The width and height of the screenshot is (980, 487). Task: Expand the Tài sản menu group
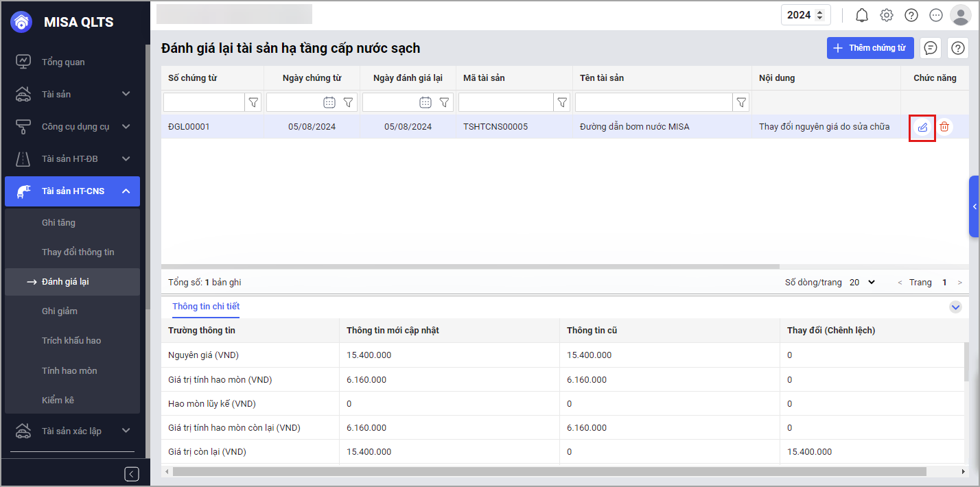(126, 94)
